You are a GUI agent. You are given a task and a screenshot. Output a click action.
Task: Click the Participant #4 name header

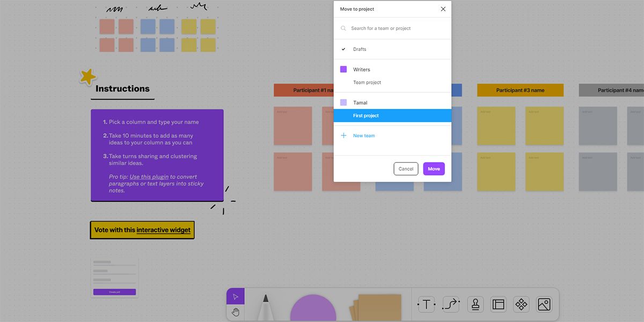click(611, 90)
